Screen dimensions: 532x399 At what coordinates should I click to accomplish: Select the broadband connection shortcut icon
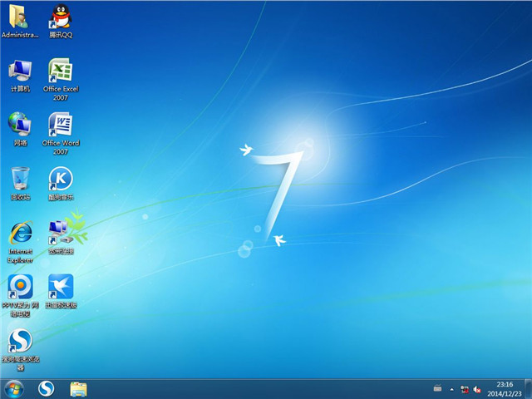[61, 238]
